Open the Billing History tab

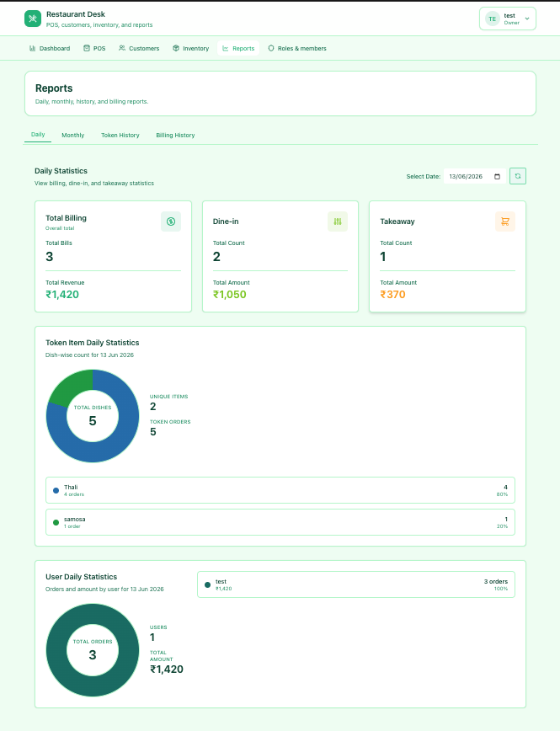(175, 136)
